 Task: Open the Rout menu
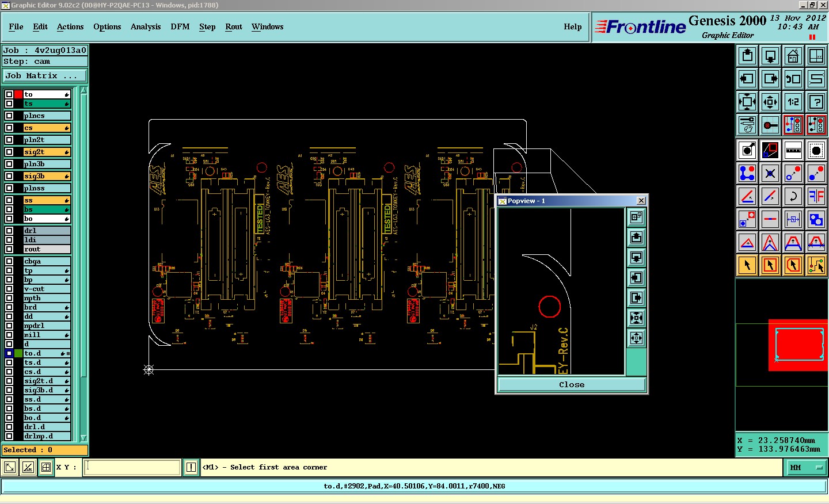tap(234, 26)
